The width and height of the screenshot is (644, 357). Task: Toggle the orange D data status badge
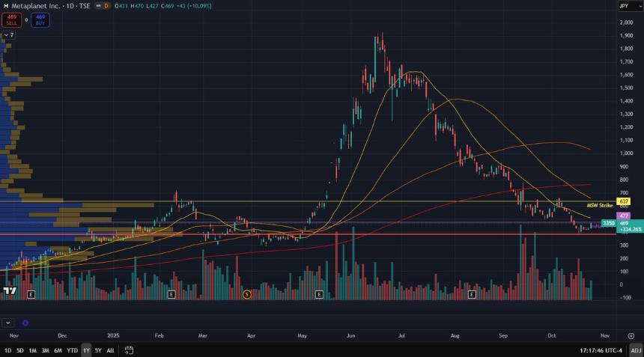tap(106, 6)
